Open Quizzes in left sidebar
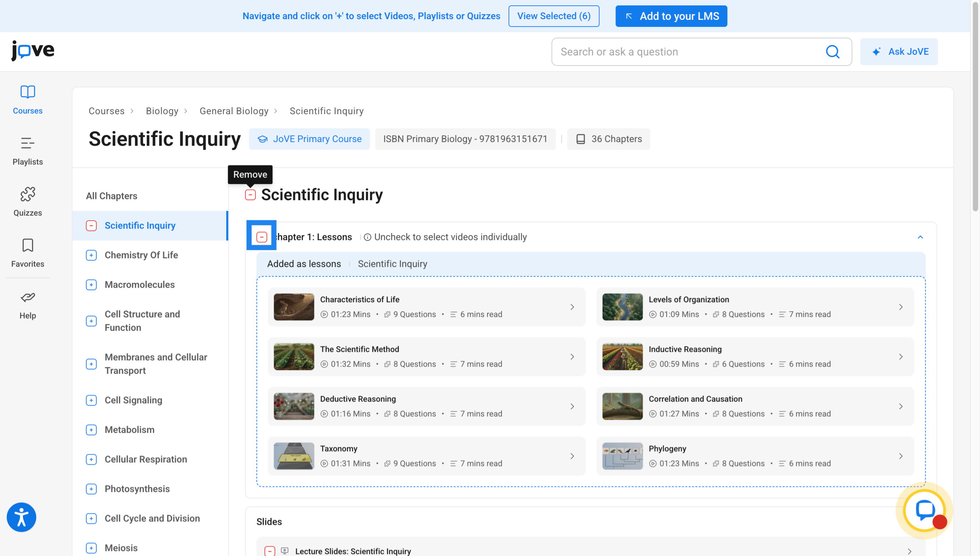 [28, 202]
